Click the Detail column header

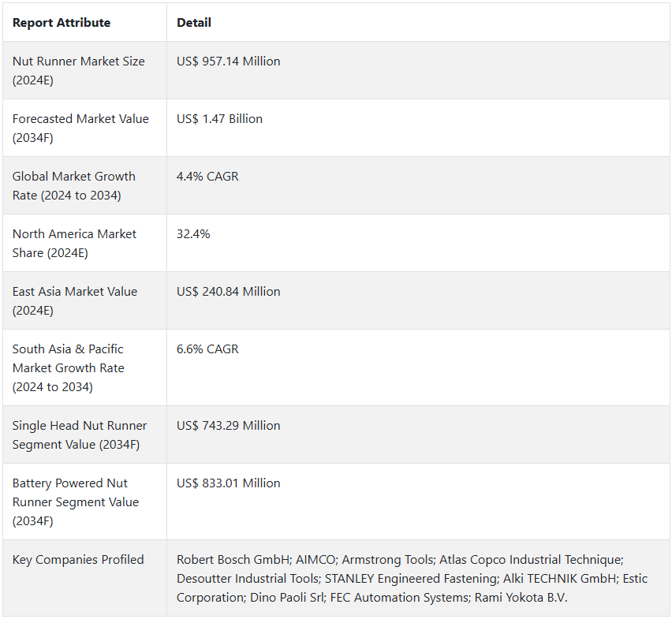tap(194, 23)
